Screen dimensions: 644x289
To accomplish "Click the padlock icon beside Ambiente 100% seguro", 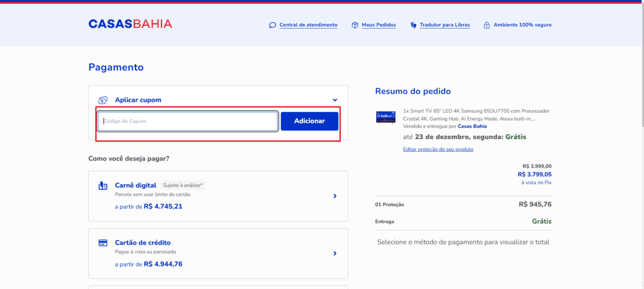I will pyautogui.click(x=487, y=25).
